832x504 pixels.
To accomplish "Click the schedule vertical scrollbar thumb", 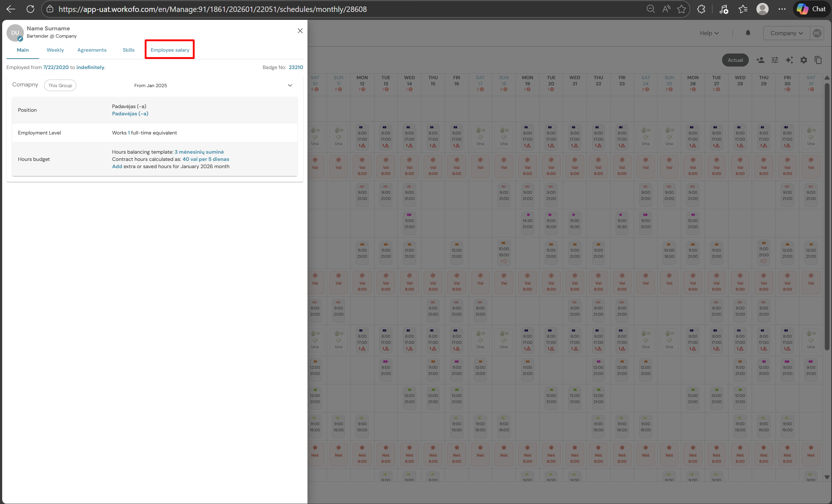I will (827, 217).
